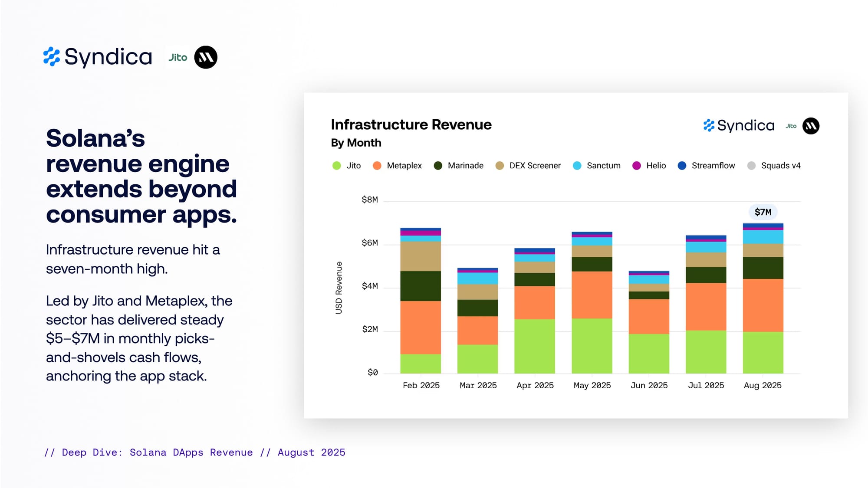
Task: Click the Jun 2025 axis label
Action: tap(649, 385)
